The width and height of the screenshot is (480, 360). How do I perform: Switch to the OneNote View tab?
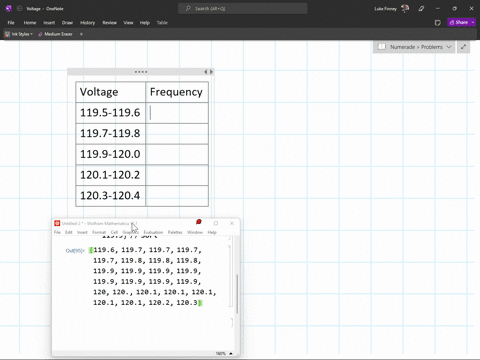click(x=128, y=23)
